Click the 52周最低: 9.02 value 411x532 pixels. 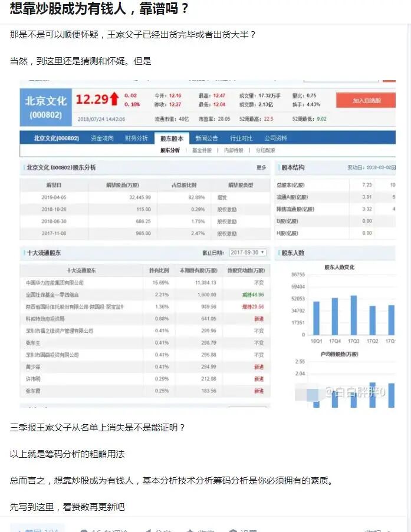point(309,119)
